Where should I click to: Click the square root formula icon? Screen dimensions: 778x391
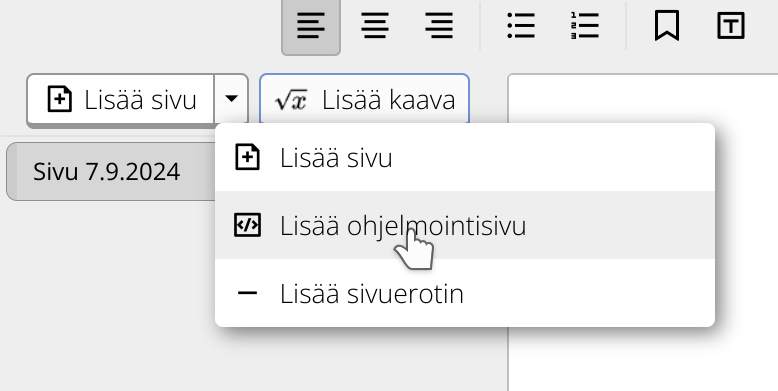(291, 100)
